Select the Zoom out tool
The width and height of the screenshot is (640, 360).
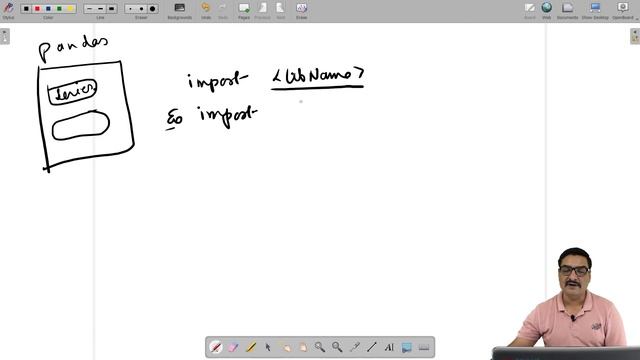click(x=337, y=347)
